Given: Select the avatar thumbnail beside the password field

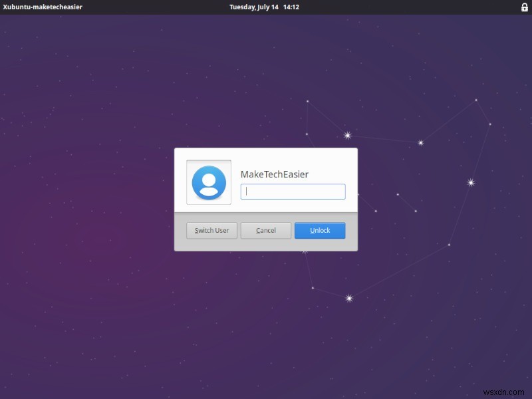Looking at the screenshot, I should pos(208,182).
